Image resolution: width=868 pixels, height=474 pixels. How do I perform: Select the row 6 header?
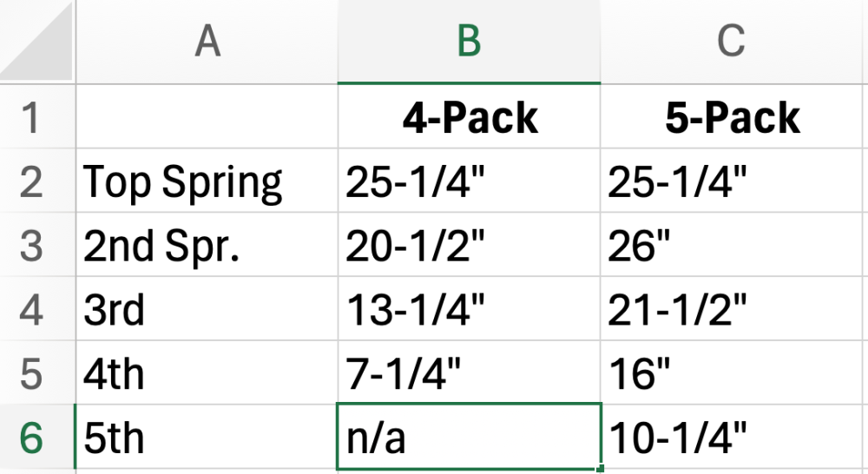[31, 438]
